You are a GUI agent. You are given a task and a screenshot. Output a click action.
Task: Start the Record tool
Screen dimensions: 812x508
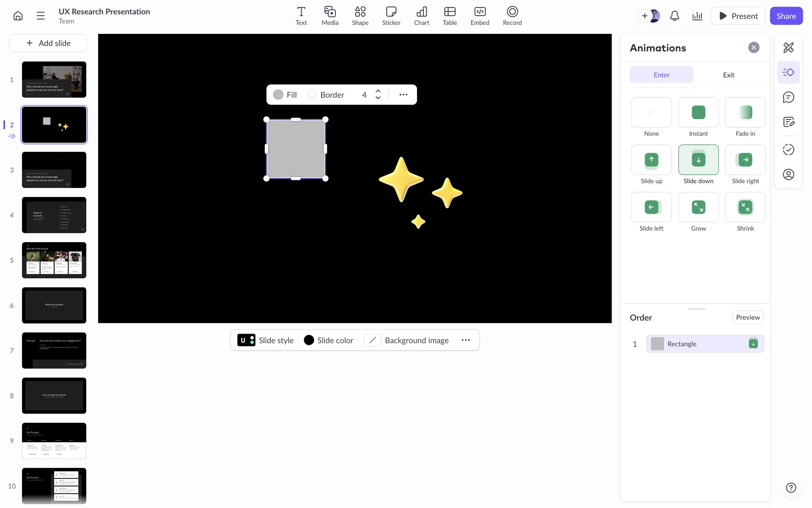pos(512,16)
